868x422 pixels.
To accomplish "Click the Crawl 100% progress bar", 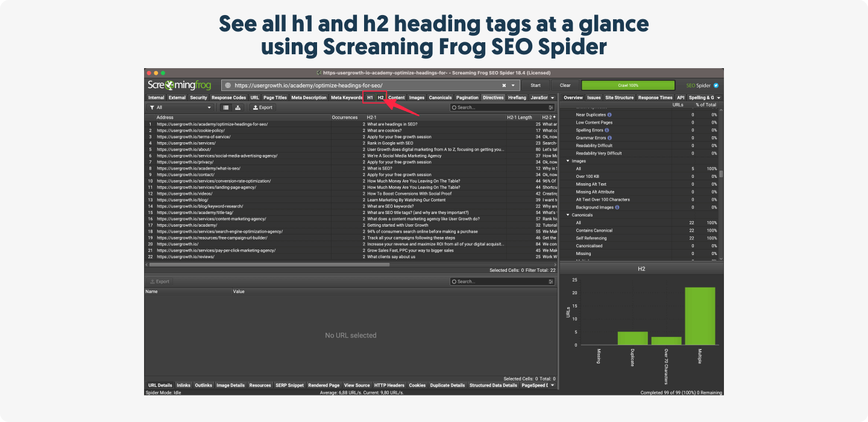I will pyautogui.click(x=628, y=86).
